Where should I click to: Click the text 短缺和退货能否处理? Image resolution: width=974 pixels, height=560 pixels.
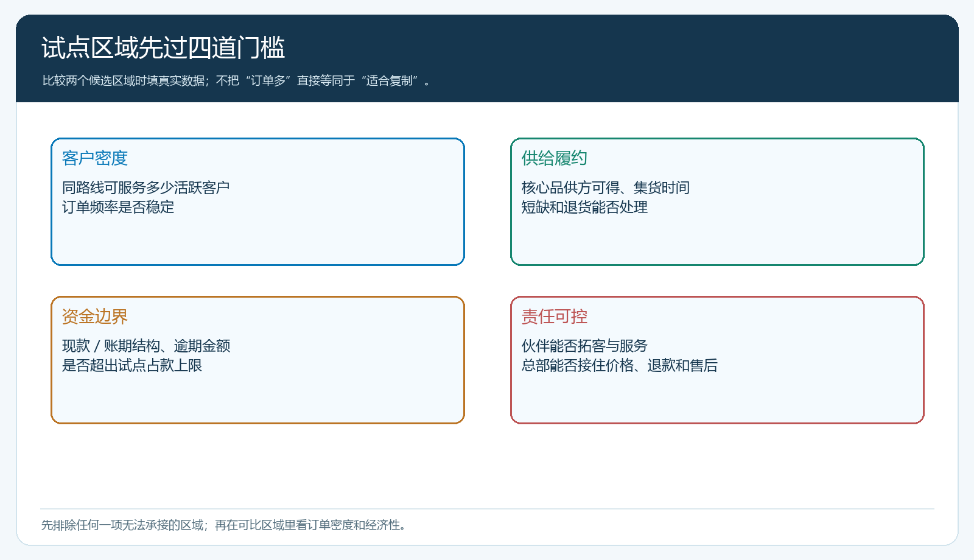click(584, 207)
